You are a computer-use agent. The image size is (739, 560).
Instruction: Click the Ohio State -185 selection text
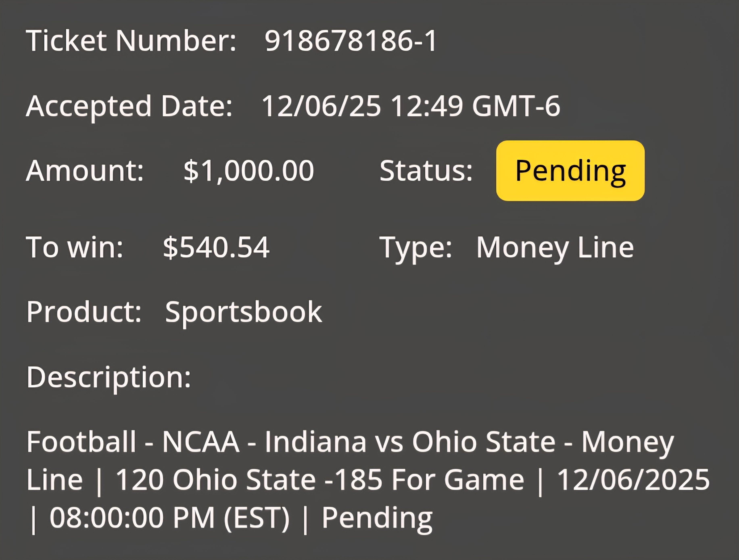click(277, 480)
